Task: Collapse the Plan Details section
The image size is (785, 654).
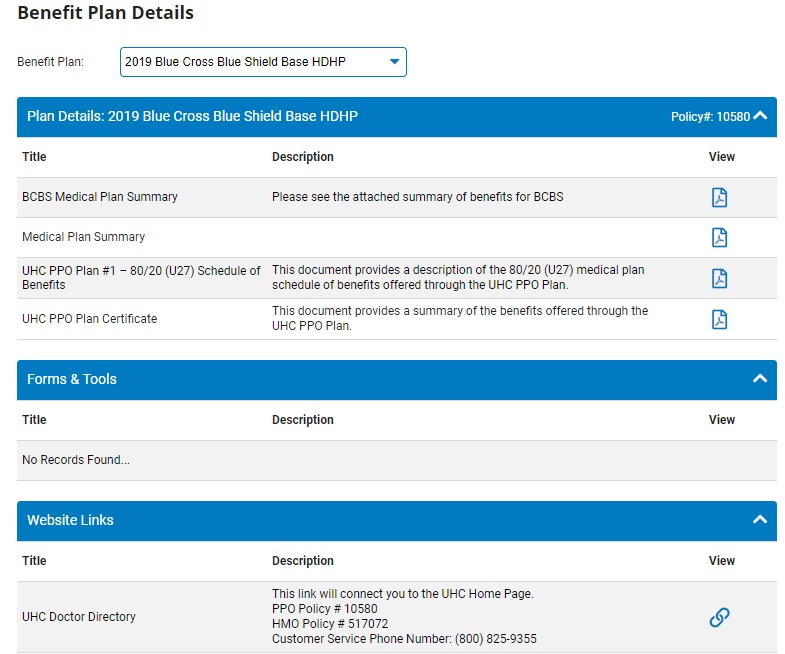Action: [x=760, y=116]
